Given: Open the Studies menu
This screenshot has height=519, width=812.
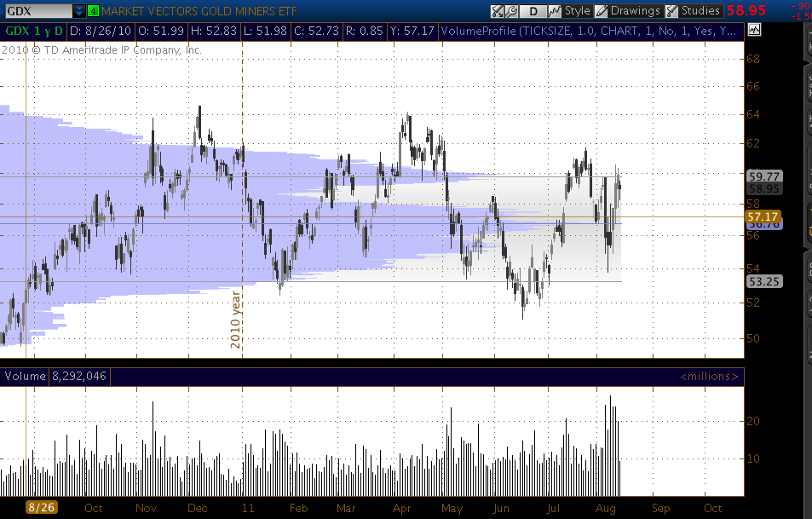Looking at the screenshot, I should [693, 12].
